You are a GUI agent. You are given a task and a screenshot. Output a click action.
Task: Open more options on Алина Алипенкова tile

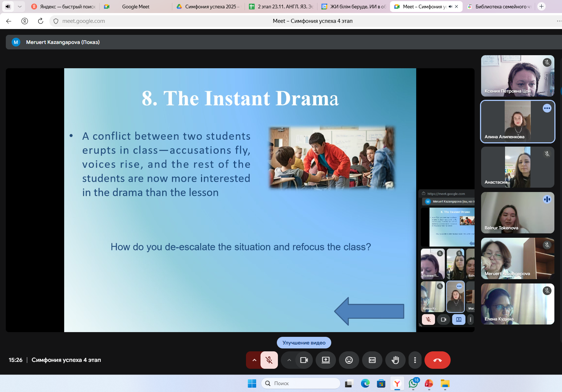coord(547,108)
